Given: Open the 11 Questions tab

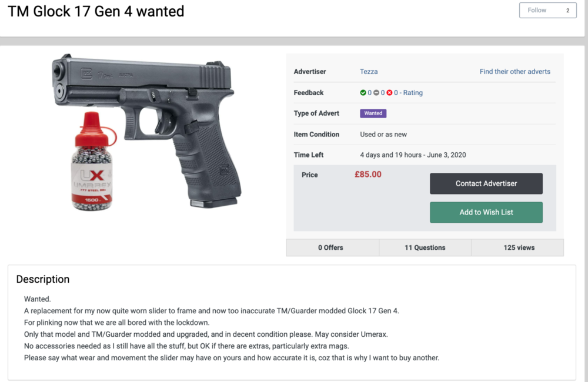Looking at the screenshot, I should pos(425,247).
